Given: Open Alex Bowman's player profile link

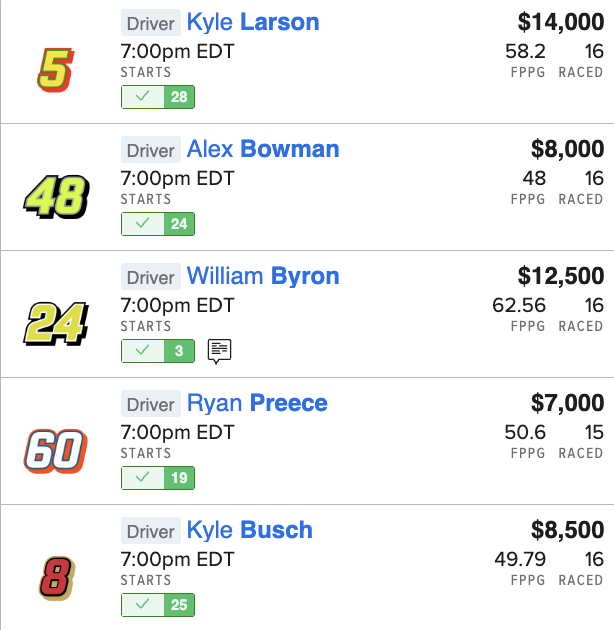Looking at the screenshot, I should 263,149.
